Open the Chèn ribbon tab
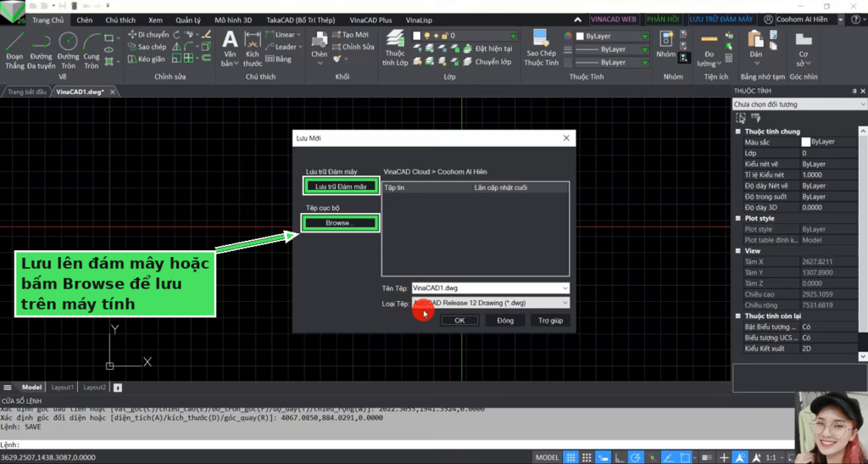 pyautogui.click(x=85, y=20)
